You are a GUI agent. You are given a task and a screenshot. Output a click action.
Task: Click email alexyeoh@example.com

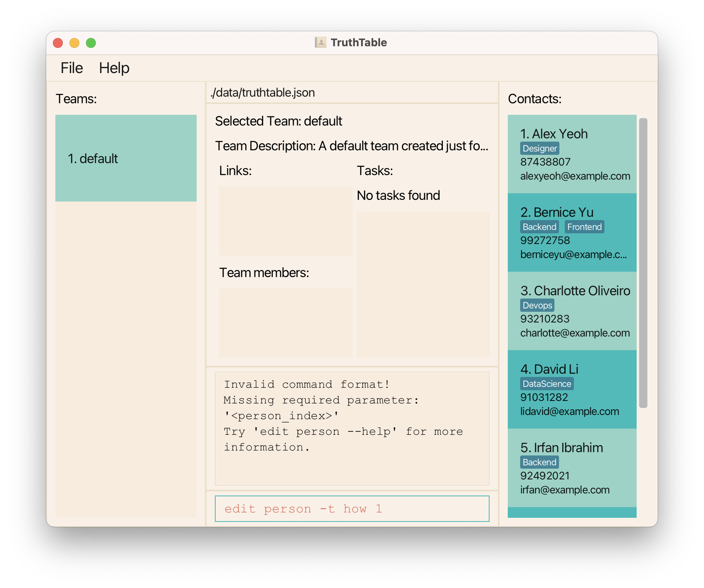(x=575, y=176)
